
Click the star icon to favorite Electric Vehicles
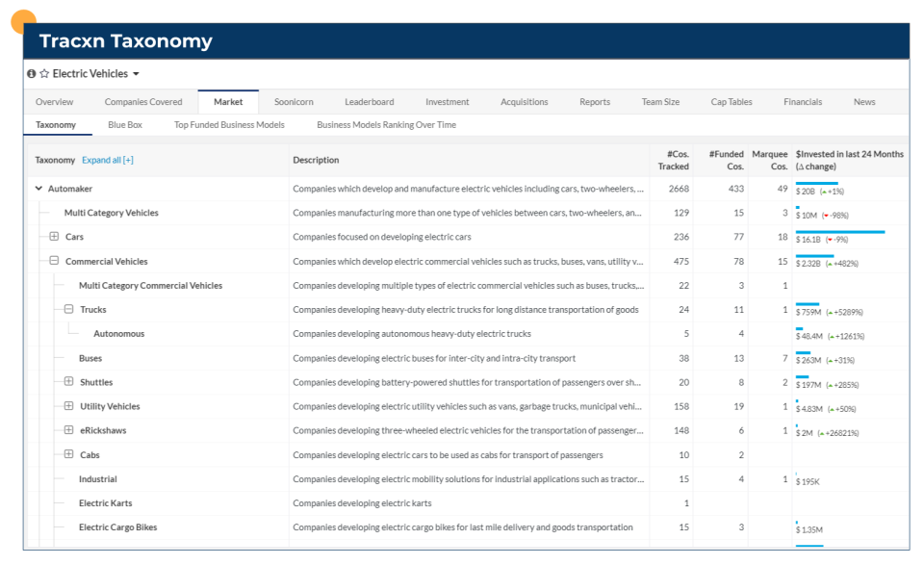44,73
